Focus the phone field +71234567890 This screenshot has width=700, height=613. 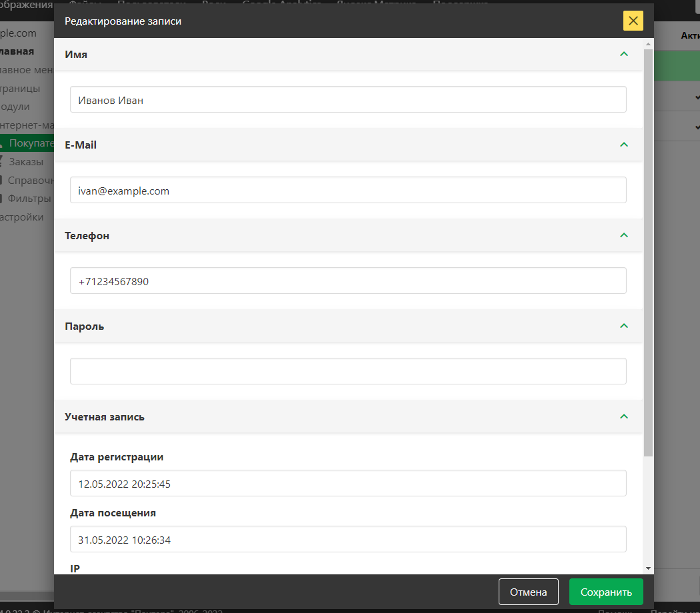[348, 281]
